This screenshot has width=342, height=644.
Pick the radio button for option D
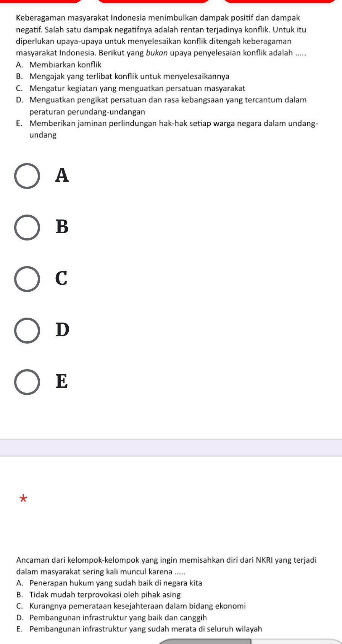coord(27,331)
